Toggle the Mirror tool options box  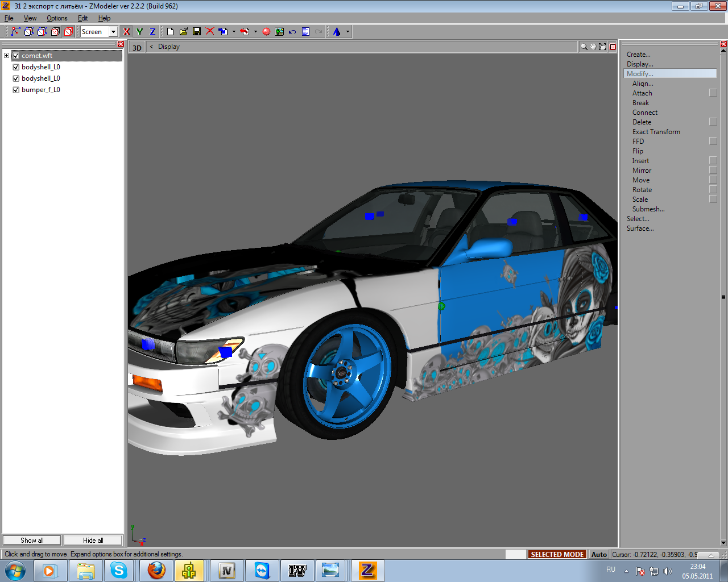[713, 171]
